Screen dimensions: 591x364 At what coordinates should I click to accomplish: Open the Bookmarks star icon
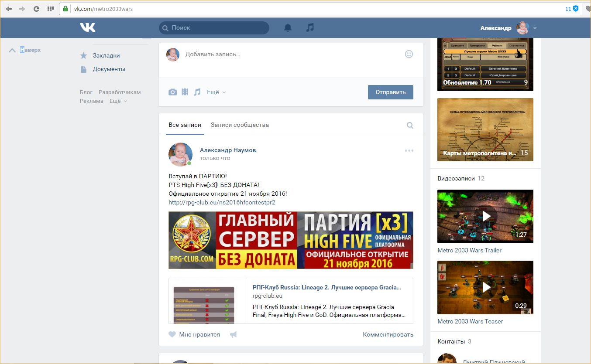84,55
